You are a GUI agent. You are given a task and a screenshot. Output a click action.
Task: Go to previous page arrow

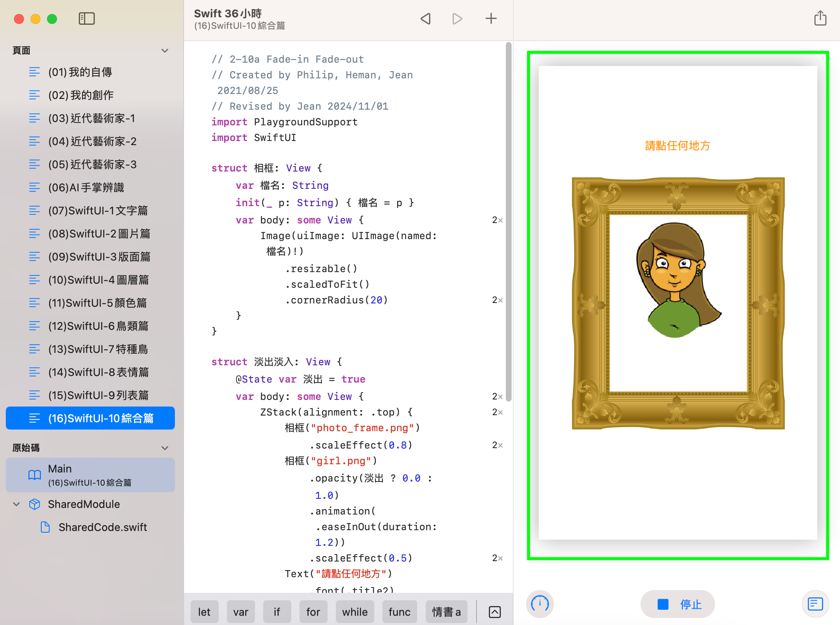coord(426,19)
